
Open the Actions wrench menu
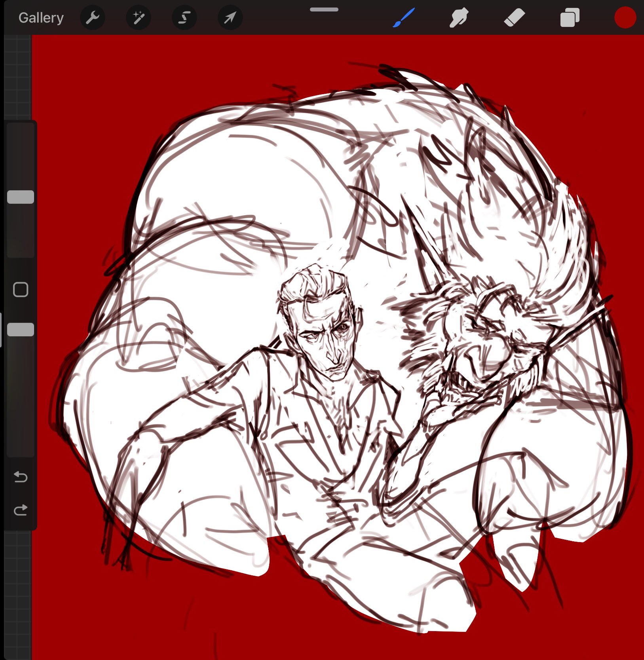pyautogui.click(x=93, y=18)
